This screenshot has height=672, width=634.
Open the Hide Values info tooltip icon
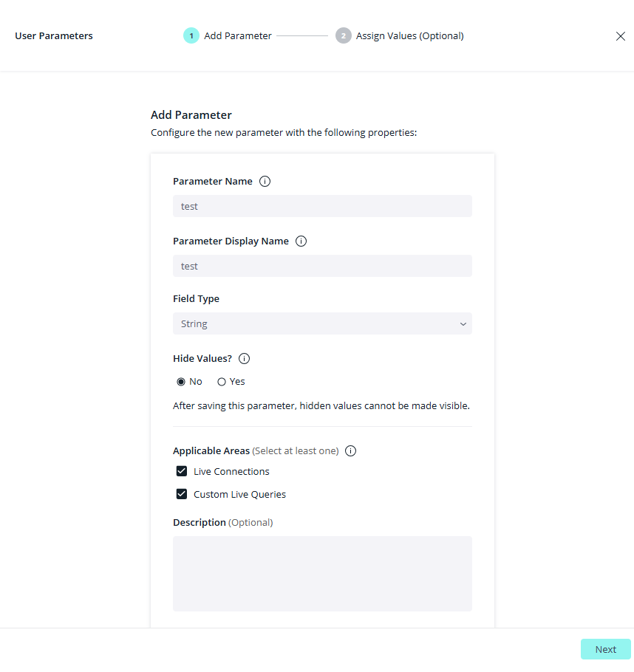245,359
